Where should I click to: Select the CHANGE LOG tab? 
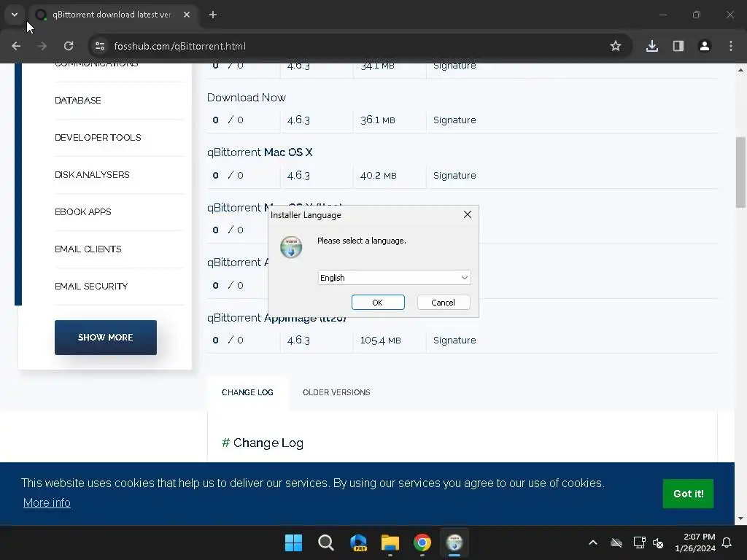(x=247, y=392)
